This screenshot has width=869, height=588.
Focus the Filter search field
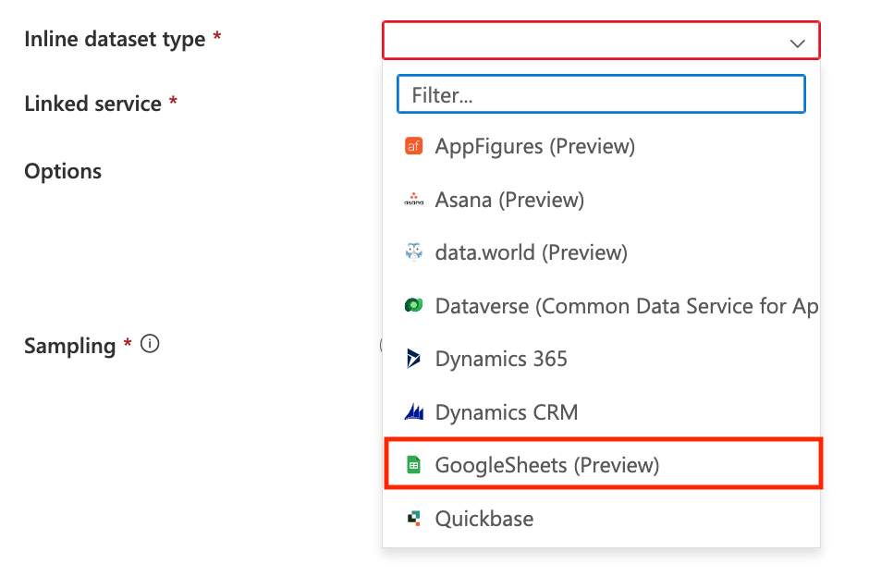pos(601,94)
